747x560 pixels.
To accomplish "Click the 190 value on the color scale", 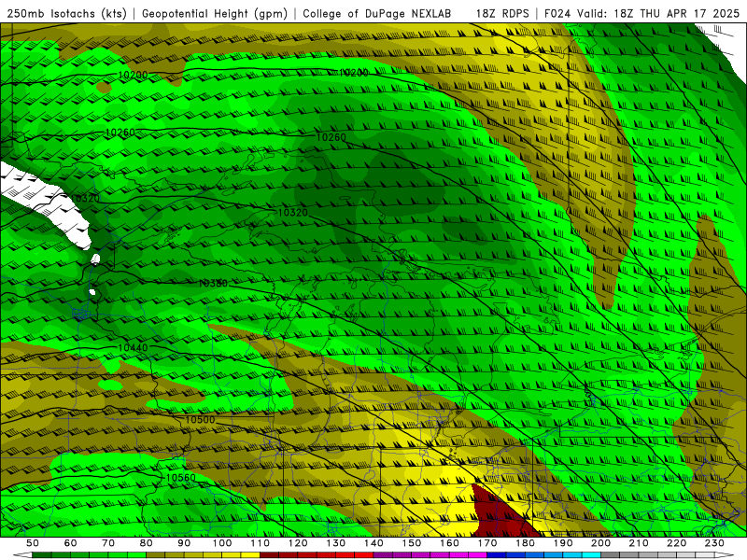I will click(x=564, y=543).
